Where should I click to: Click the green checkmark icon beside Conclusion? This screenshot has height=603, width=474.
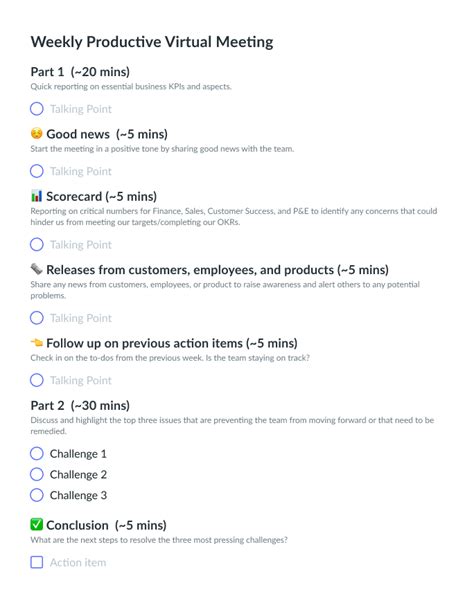pos(37,524)
